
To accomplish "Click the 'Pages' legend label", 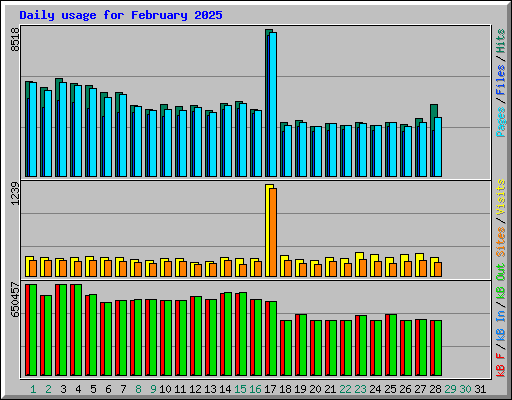I will [x=500, y=122].
